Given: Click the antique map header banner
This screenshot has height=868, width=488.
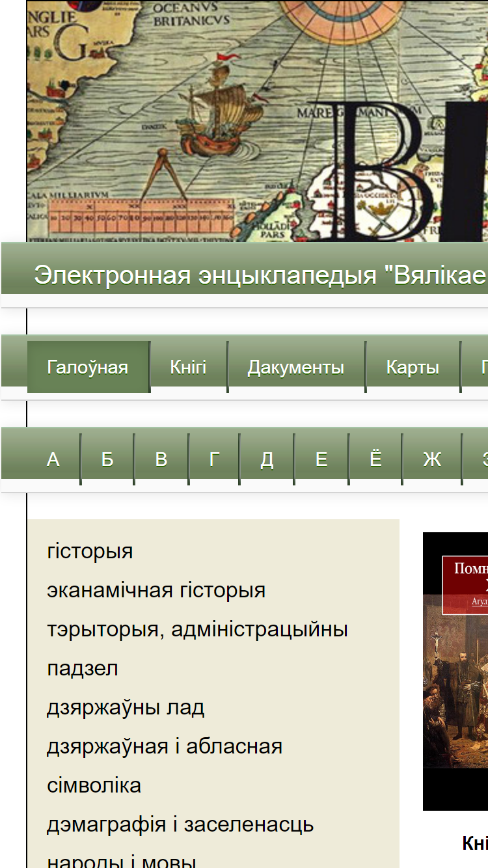Looking at the screenshot, I should [258, 121].
